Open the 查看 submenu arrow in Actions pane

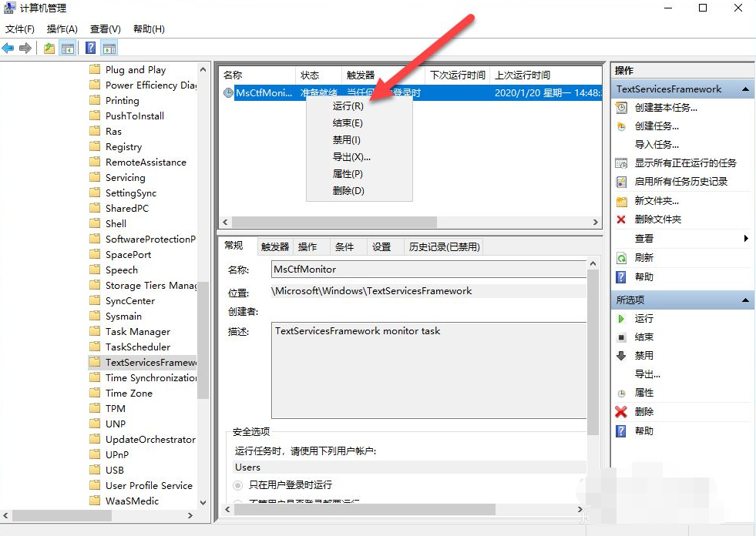745,238
